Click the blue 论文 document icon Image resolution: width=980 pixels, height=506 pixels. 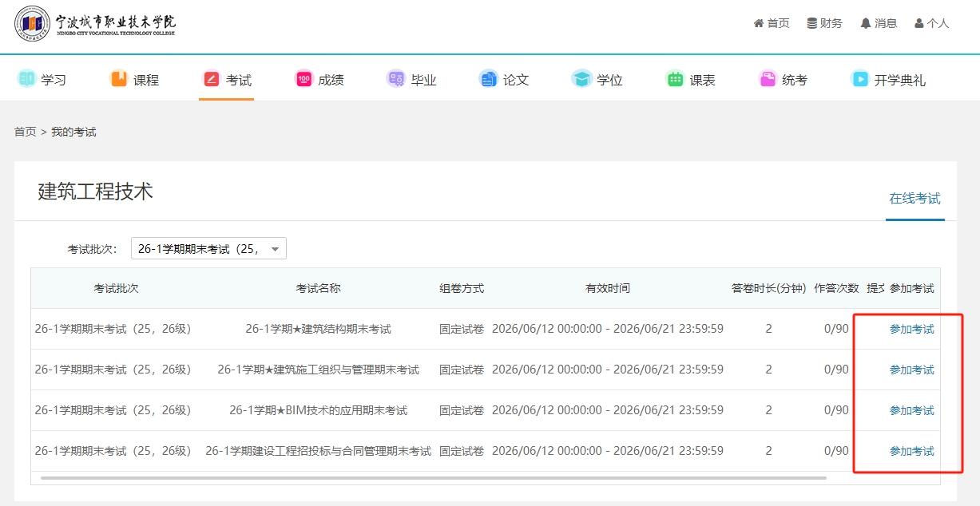click(x=488, y=79)
